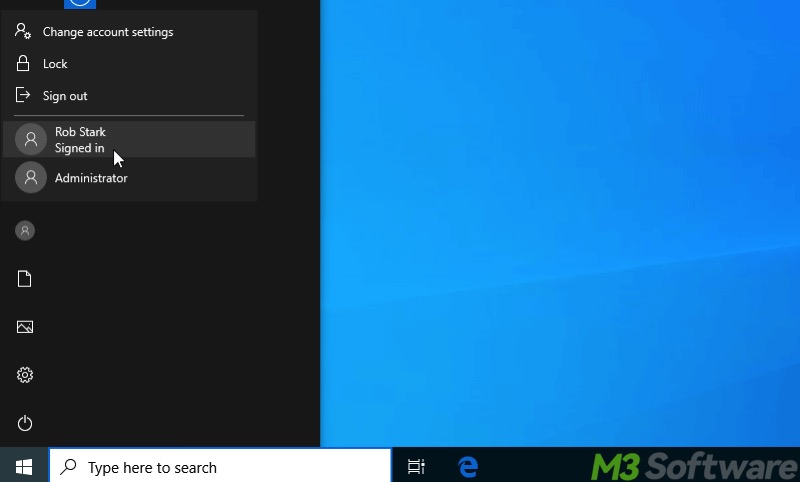
Task: Choose Sign out from the account menu
Action: tap(65, 96)
